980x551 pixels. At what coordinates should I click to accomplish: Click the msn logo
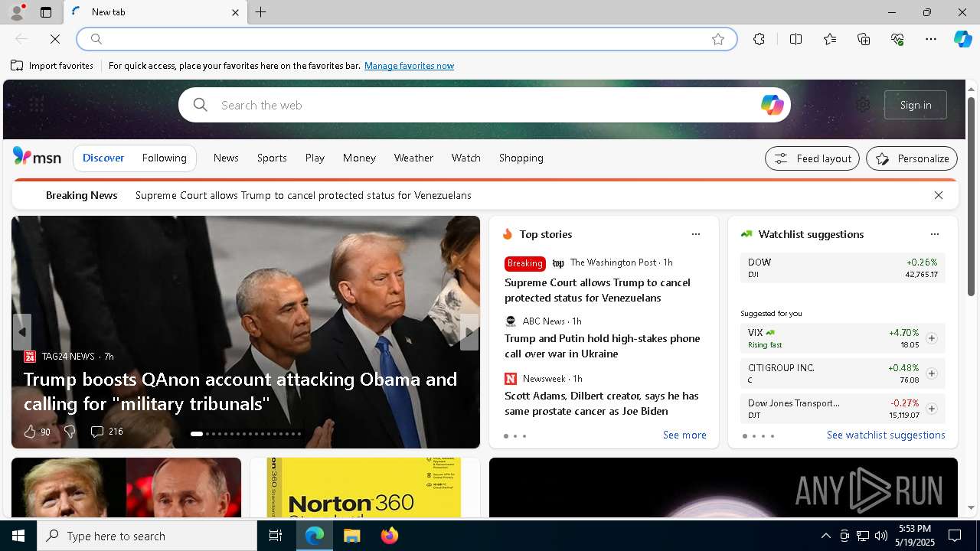click(x=37, y=157)
